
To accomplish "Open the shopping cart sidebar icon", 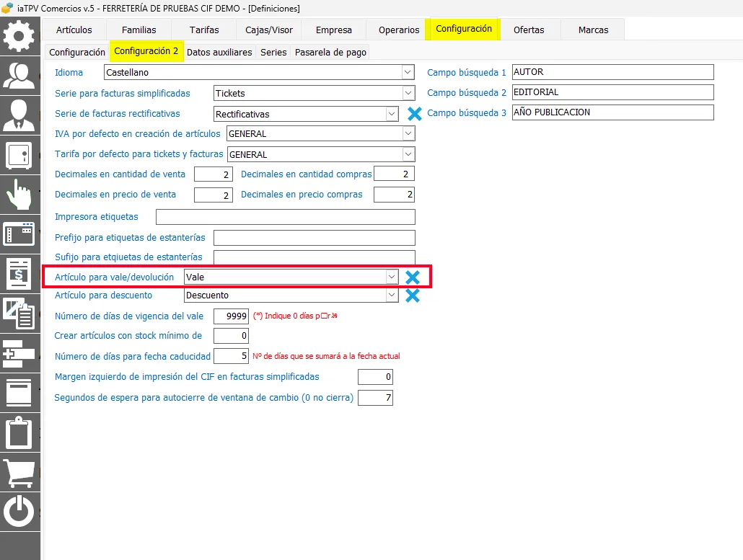I will click(19, 472).
